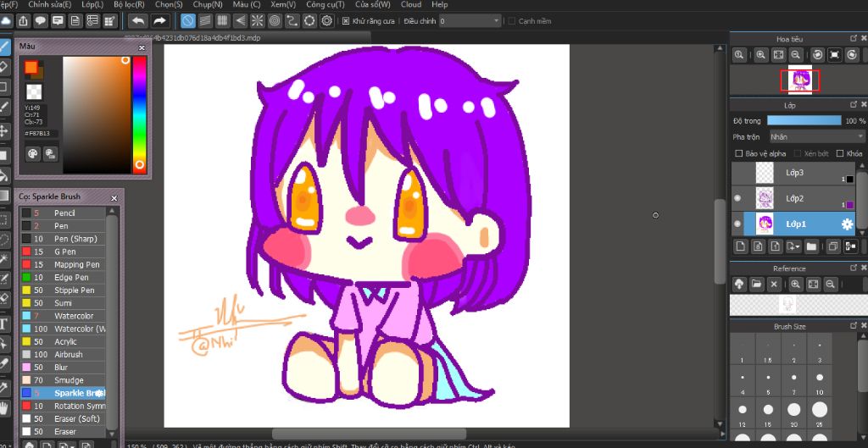
Task: Enable the Bảo vệ alpha checkbox
Action: pyautogui.click(x=738, y=153)
